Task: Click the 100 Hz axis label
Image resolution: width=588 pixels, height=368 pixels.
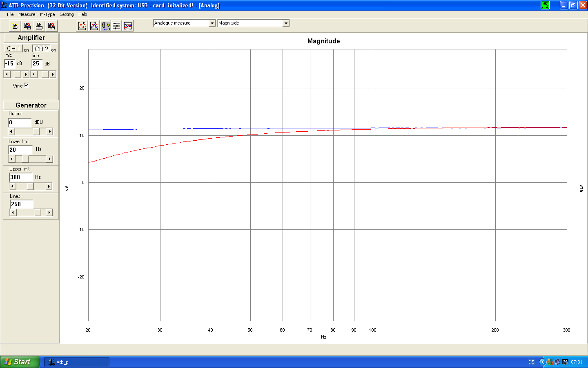Action: (x=372, y=330)
